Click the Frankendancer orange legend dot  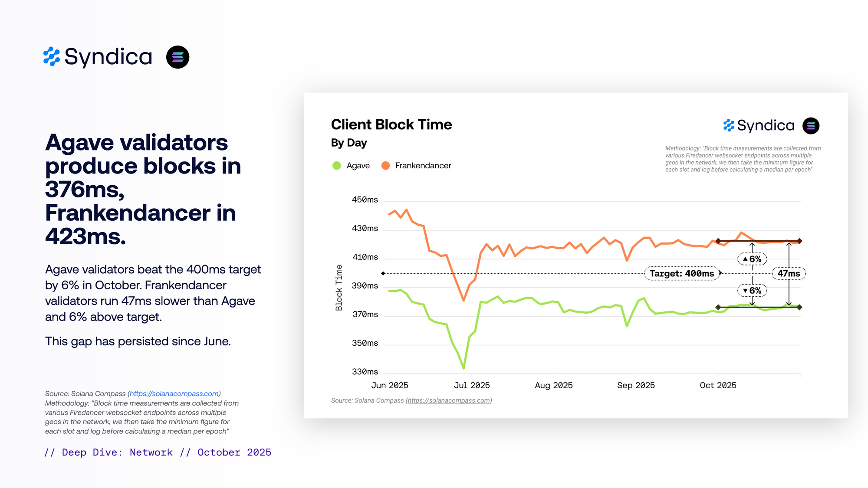(x=385, y=166)
